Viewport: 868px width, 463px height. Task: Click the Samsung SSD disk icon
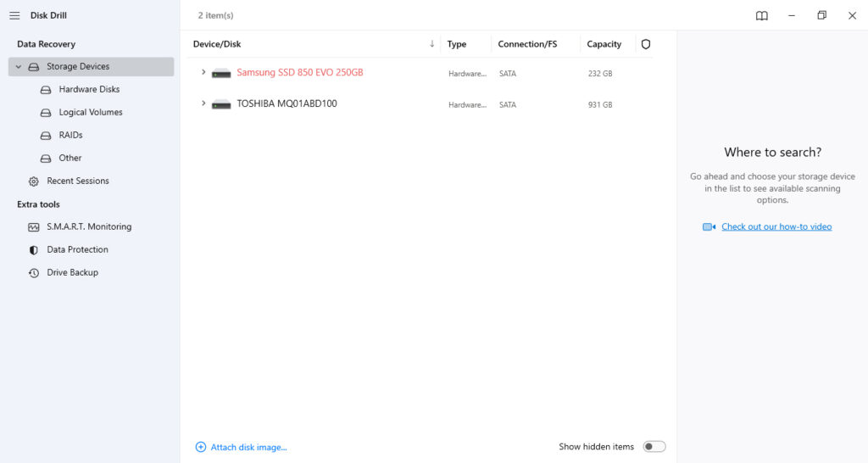221,73
